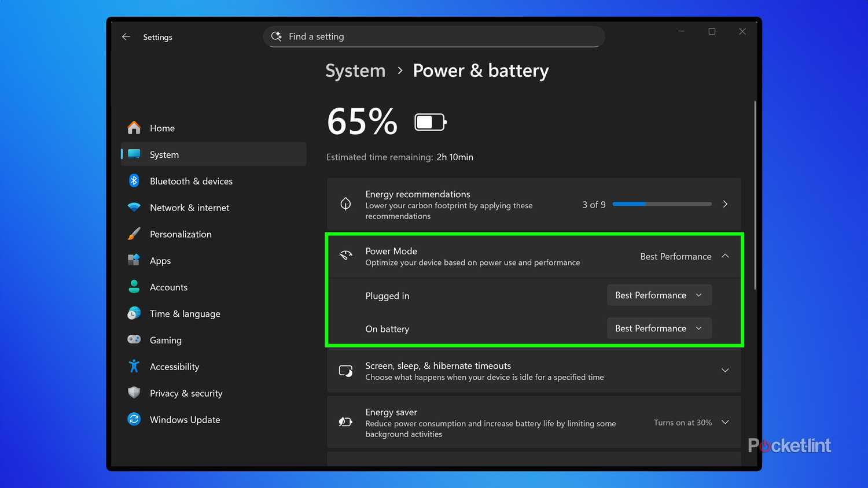This screenshot has height=488, width=868.
Task: Click the Accessibility figure icon
Action: [134, 366]
